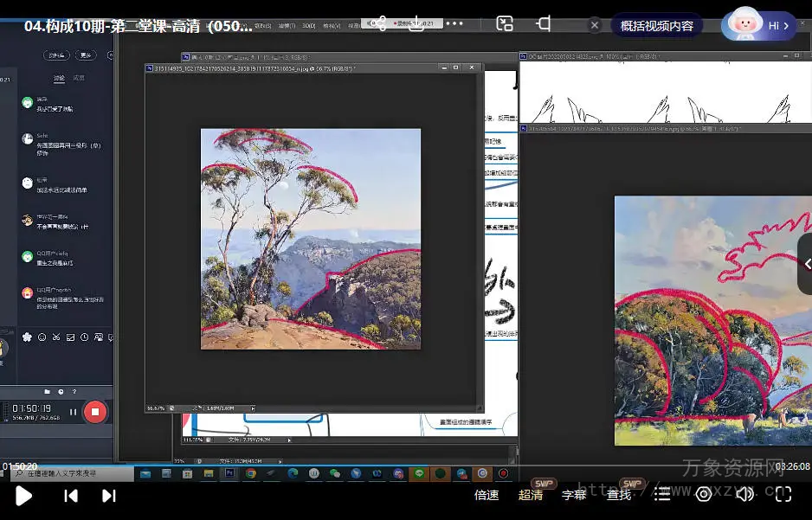Image resolution: width=812 pixels, height=520 pixels.
Task: Skip to the next video
Action: [x=109, y=496]
